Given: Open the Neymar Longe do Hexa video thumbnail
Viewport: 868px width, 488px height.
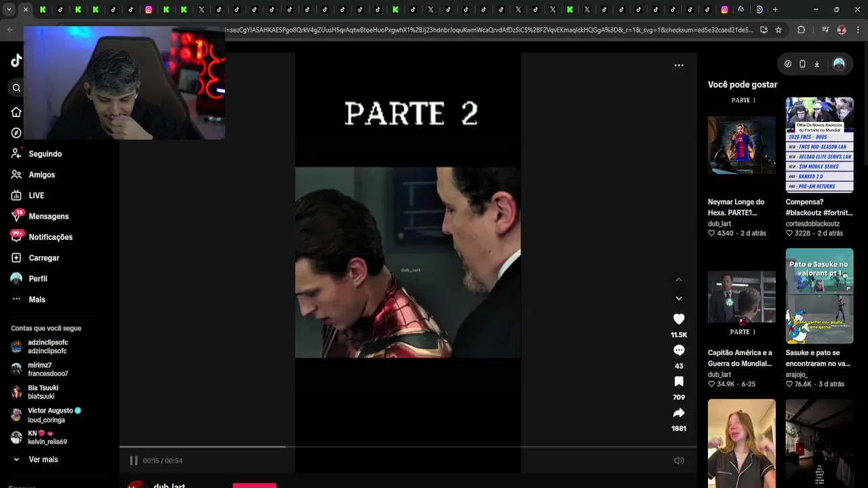Looking at the screenshot, I should coord(742,144).
